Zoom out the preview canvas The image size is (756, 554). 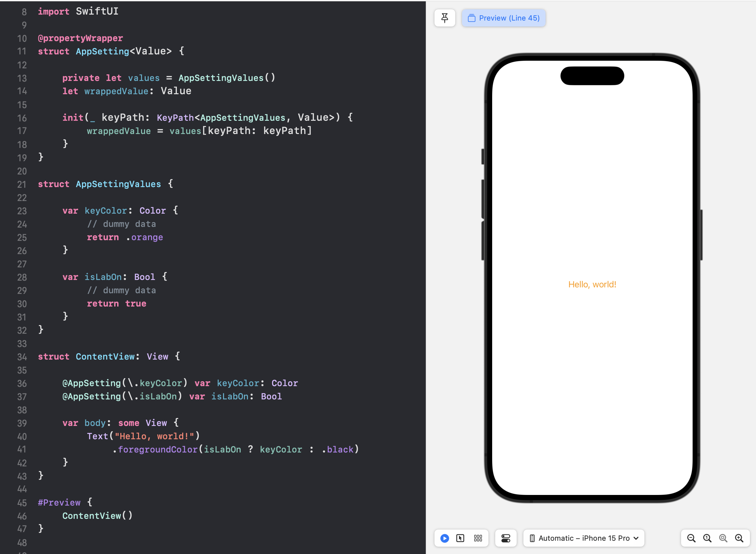tap(691, 538)
